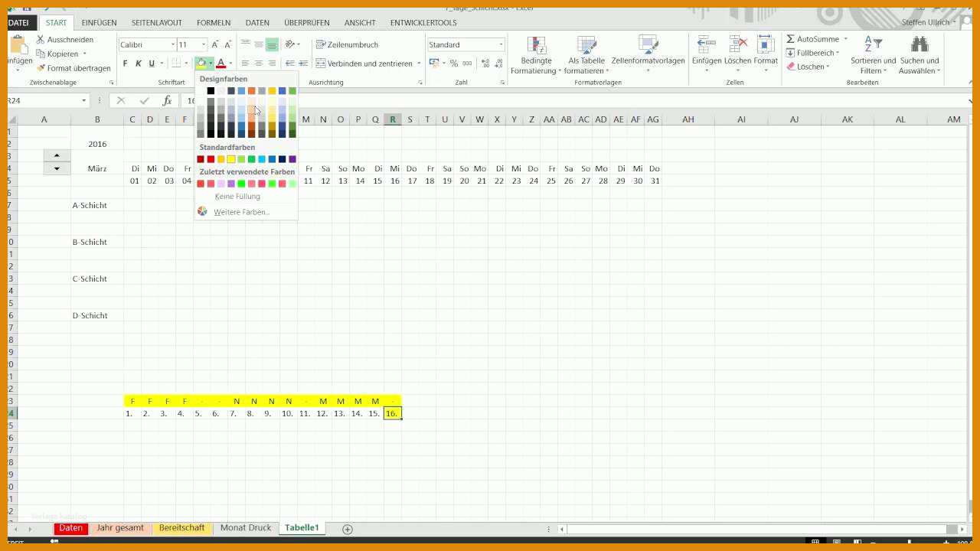Open the number format Standard dropdown

(x=501, y=44)
